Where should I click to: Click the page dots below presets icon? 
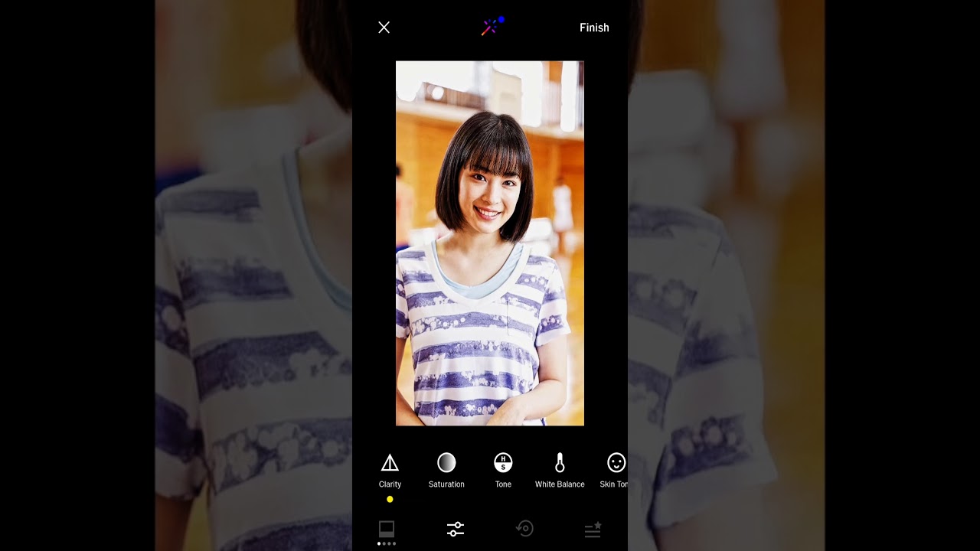[x=387, y=543]
